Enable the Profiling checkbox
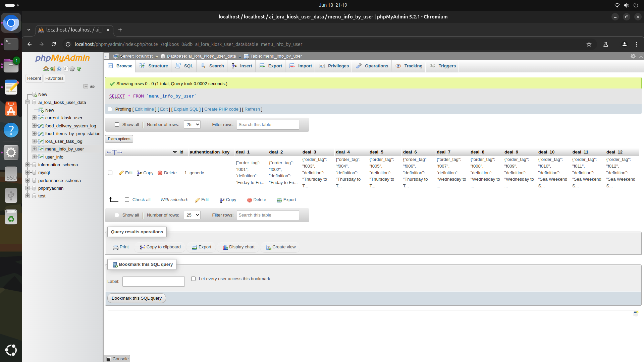This screenshot has width=644, height=362. tap(110, 109)
